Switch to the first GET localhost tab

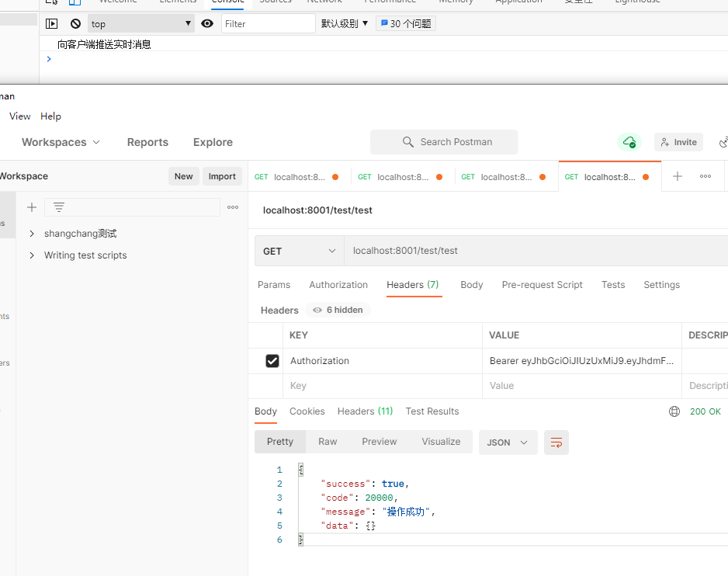299,176
